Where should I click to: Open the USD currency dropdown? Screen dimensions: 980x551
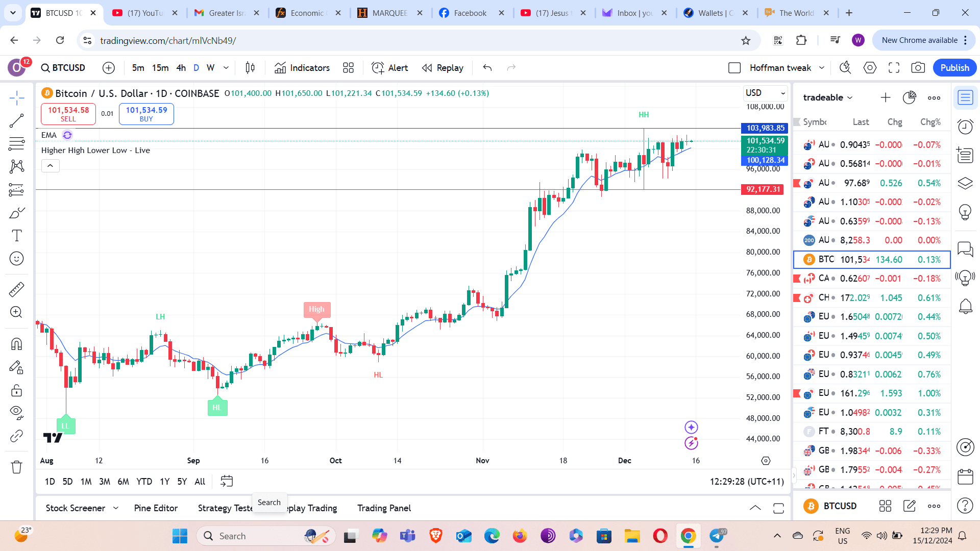point(765,93)
